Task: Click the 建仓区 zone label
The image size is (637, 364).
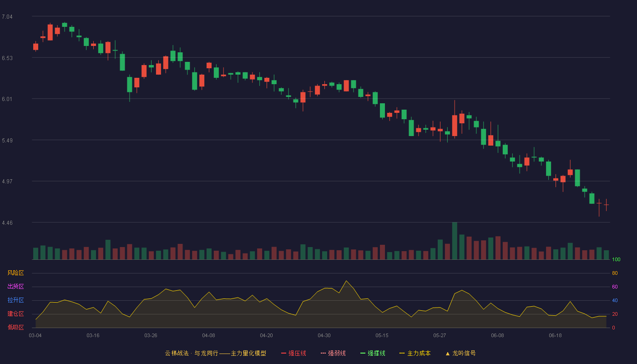Action: coord(15,314)
